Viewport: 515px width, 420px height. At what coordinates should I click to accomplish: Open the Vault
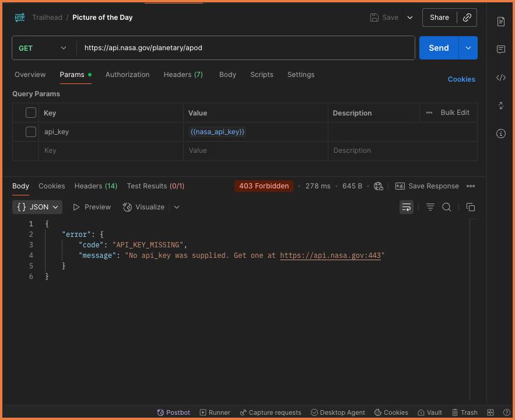pos(430,412)
